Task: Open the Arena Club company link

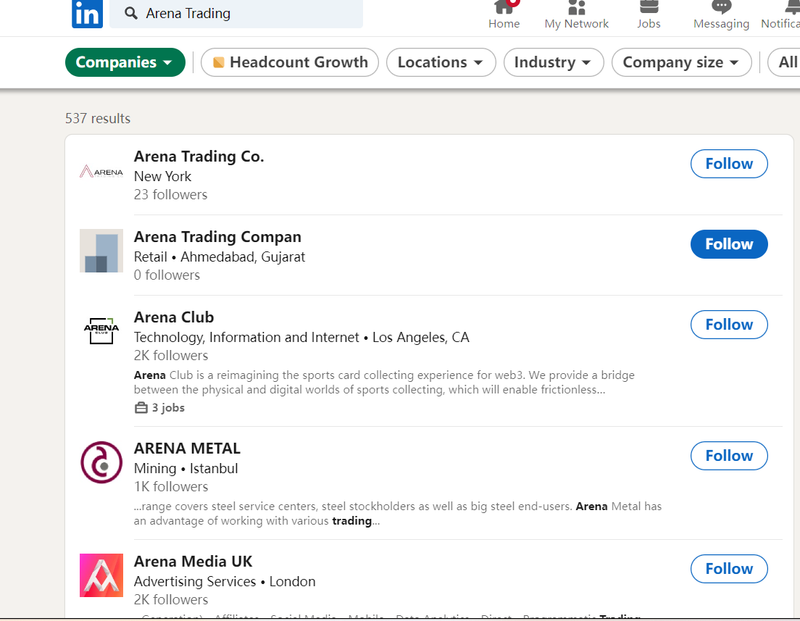Action: point(174,317)
